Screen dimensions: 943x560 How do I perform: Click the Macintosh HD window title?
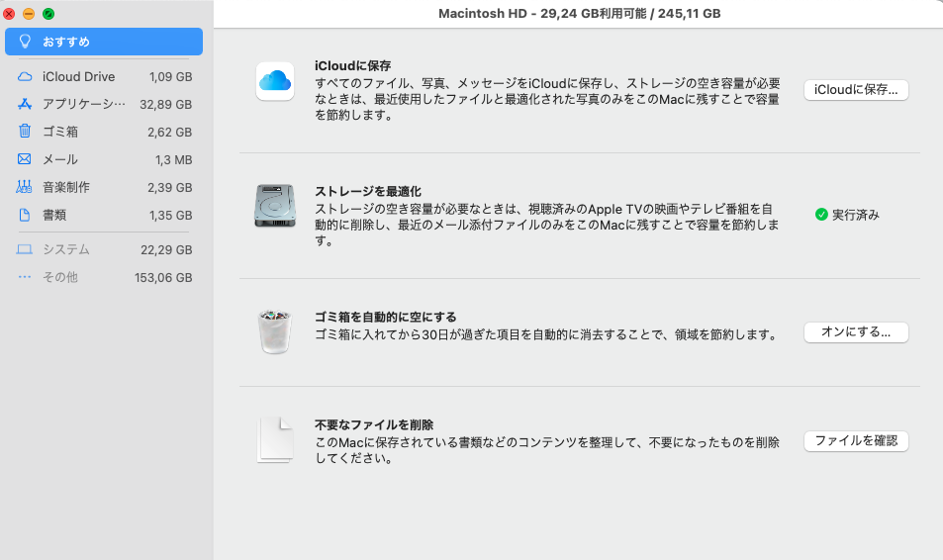click(x=579, y=13)
